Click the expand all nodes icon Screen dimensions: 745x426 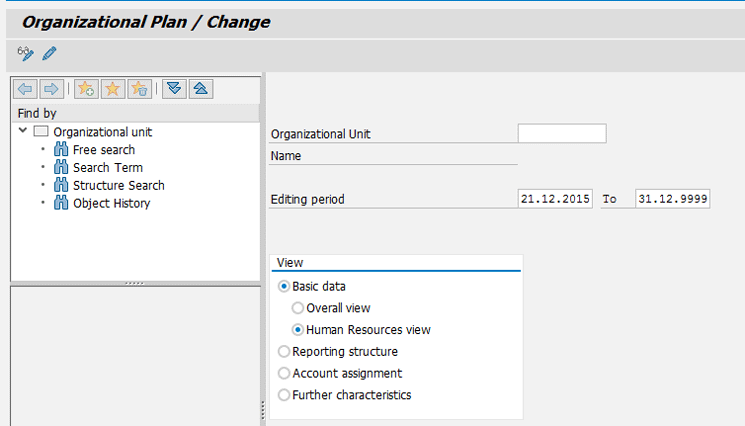175,89
